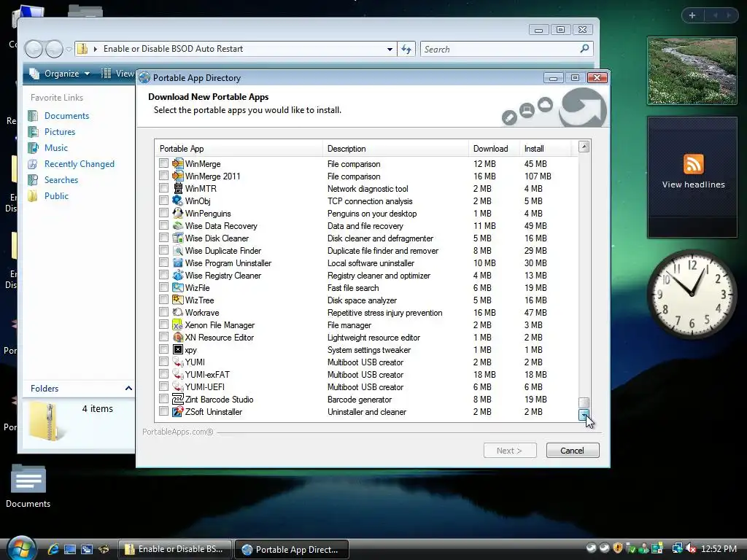Click the ZSoft Uninstaller icon
The height and width of the screenshot is (560, 747).
tap(178, 411)
